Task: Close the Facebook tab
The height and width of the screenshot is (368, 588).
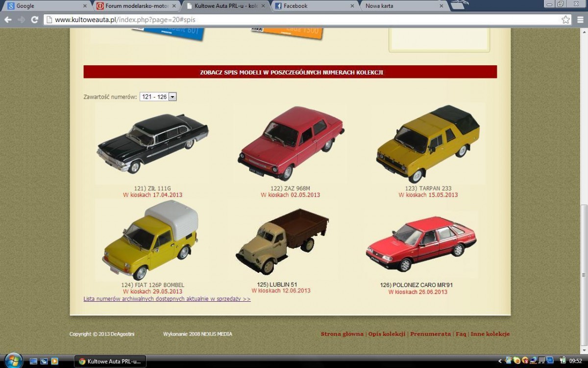Action: click(x=352, y=6)
